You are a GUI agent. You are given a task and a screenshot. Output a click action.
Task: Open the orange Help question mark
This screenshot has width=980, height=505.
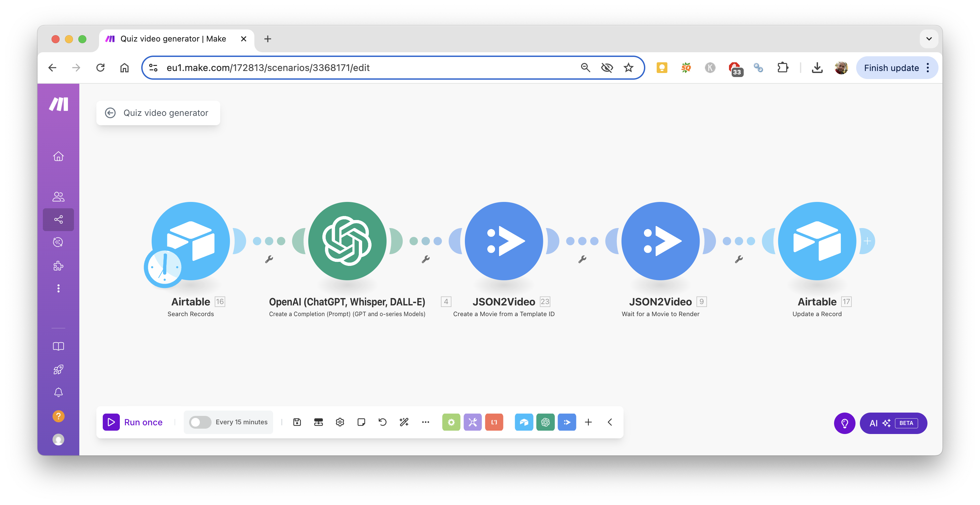pos(58,416)
